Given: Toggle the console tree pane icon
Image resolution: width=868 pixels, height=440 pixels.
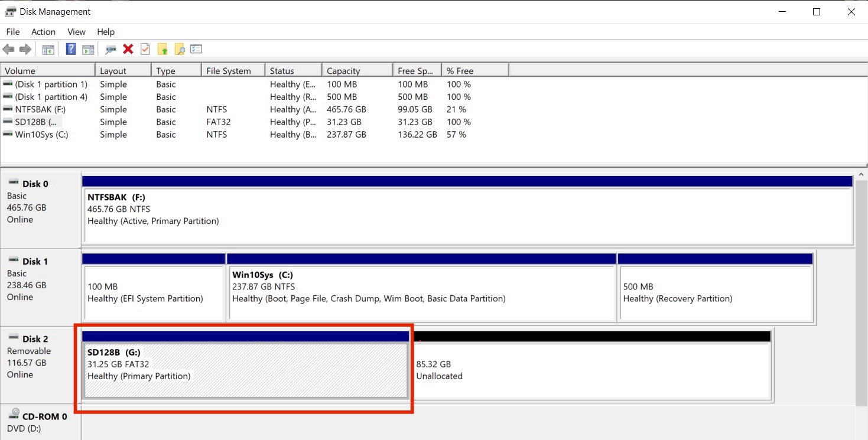Looking at the screenshot, I should (x=48, y=49).
